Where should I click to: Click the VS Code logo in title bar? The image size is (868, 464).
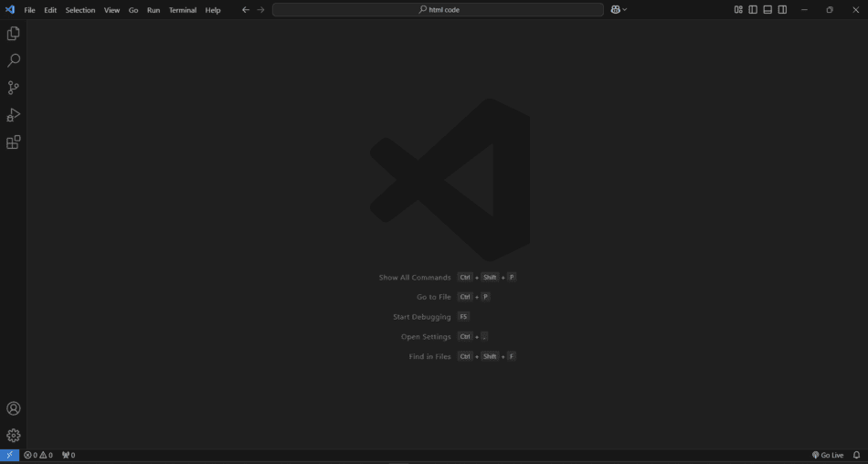(10, 9)
